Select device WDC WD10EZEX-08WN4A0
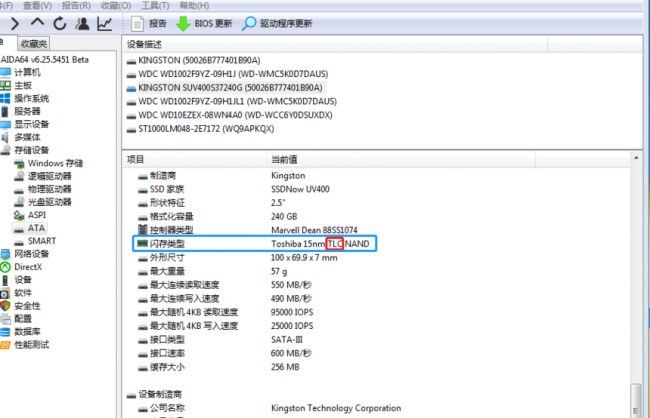650x418 pixels. pyautogui.click(x=229, y=115)
